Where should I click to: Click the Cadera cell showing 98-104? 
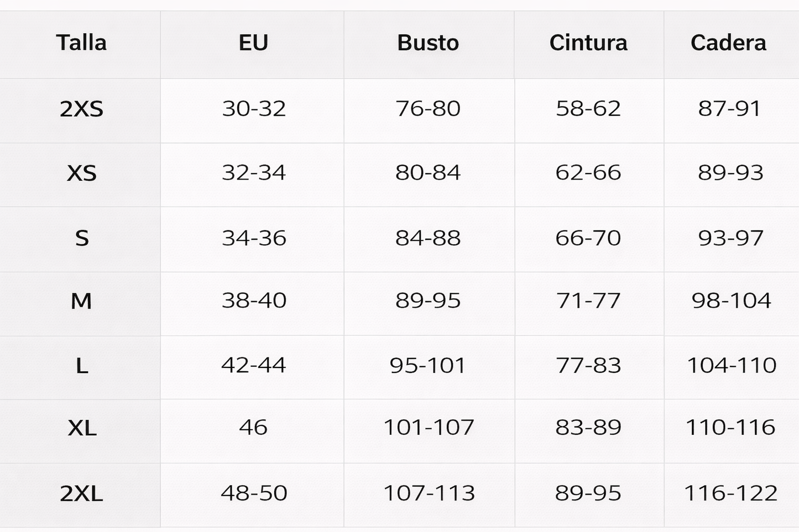(731, 301)
